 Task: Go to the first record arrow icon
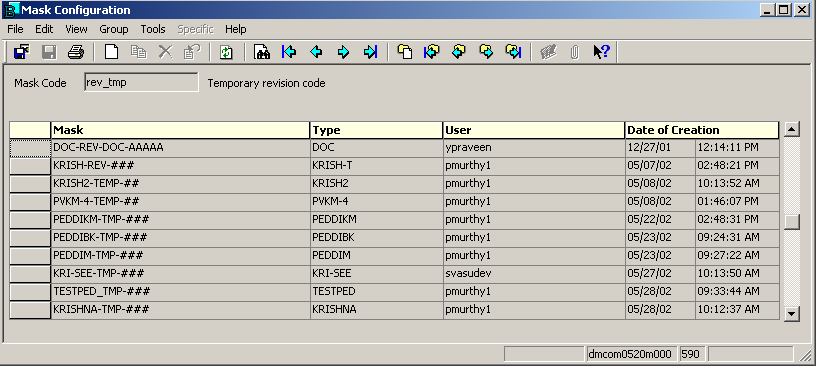click(x=289, y=52)
